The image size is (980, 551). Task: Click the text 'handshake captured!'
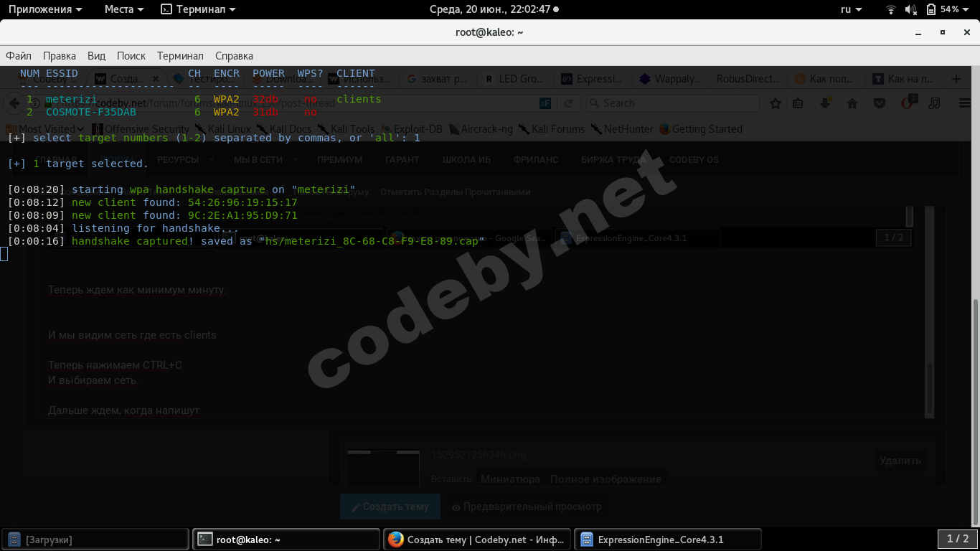[x=133, y=241]
